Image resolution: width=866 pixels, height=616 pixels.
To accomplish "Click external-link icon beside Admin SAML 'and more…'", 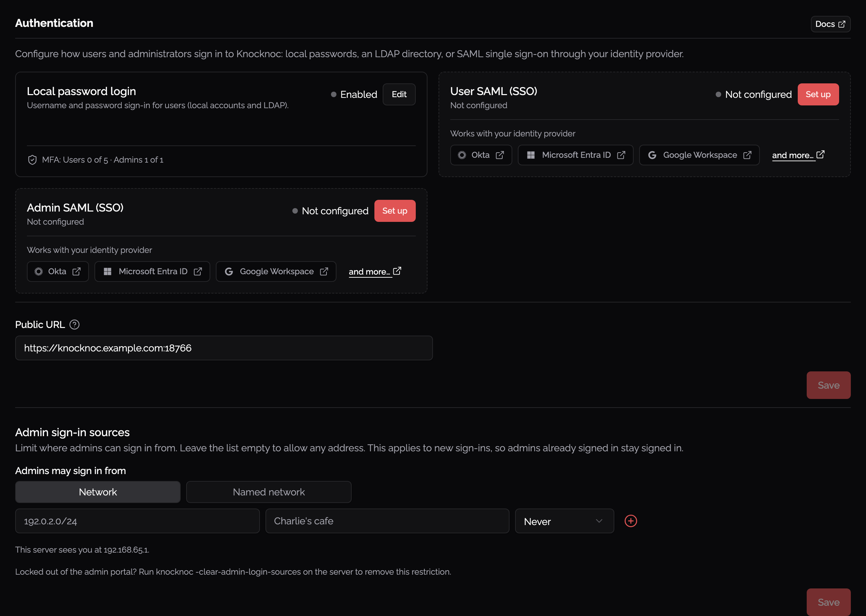I will pos(397,271).
